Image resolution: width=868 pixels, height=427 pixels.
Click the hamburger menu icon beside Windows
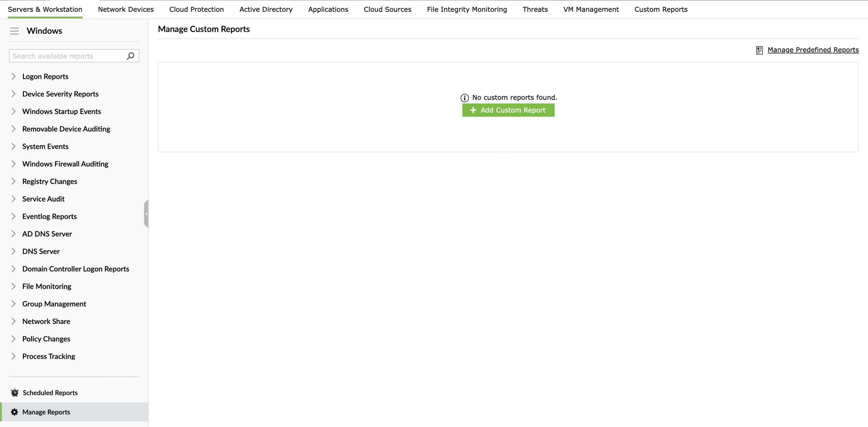(14, 31)
